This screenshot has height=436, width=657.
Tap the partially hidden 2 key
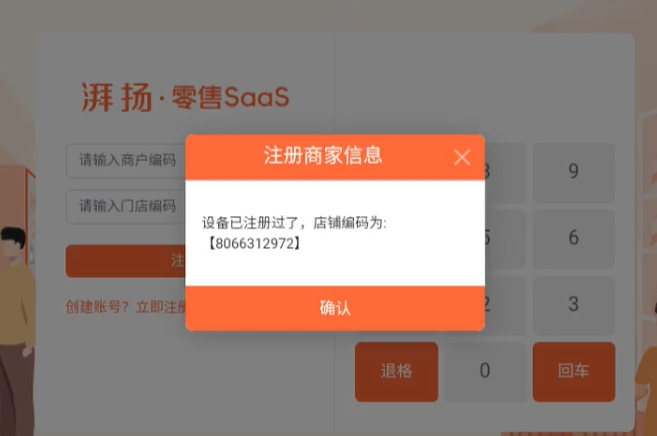(505, 304)
